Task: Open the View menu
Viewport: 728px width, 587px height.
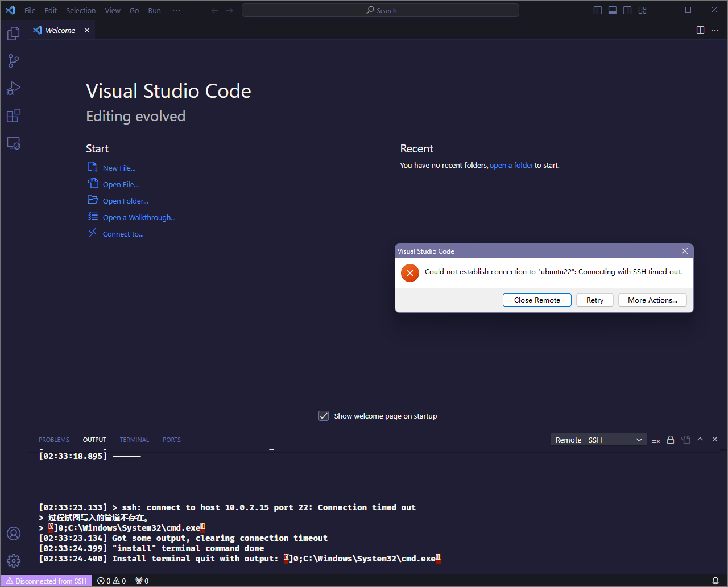Action: 113,10
